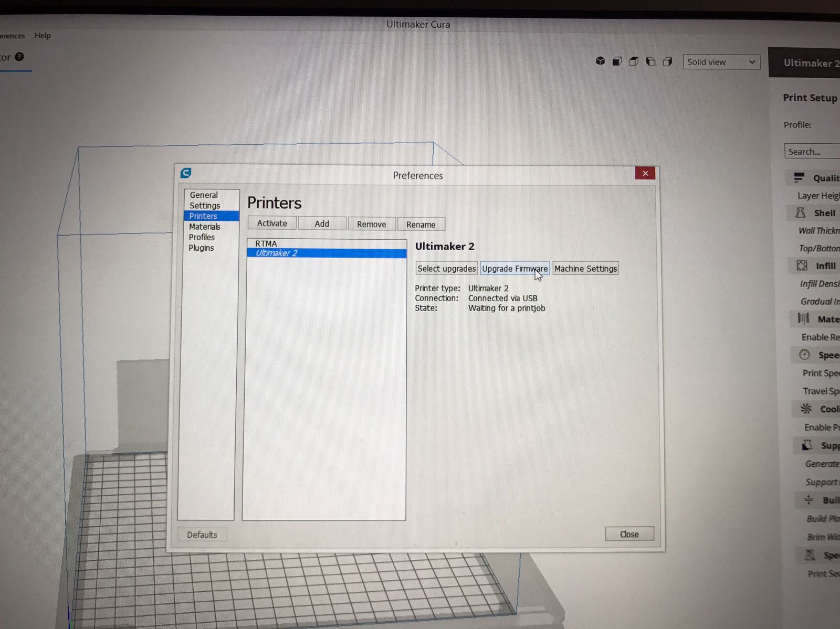Open the Preferences menu in the menu bar
This screenshot has height=629, width=840.
coord(13,36)
